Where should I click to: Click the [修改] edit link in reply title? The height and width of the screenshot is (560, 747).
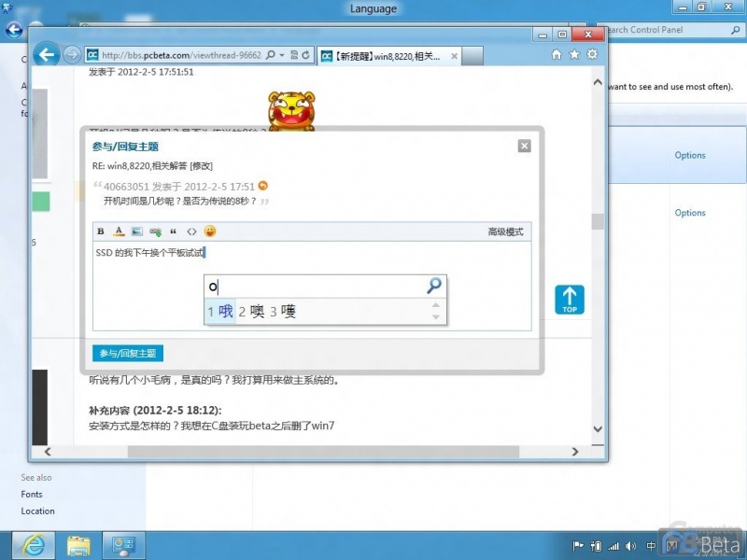[x=201, y=166]
